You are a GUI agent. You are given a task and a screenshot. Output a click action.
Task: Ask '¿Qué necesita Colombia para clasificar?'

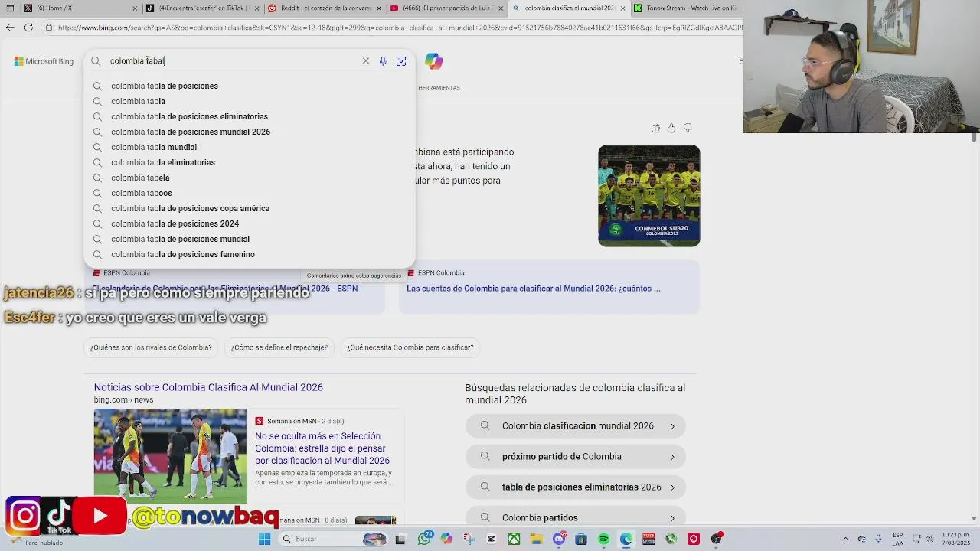410,347
